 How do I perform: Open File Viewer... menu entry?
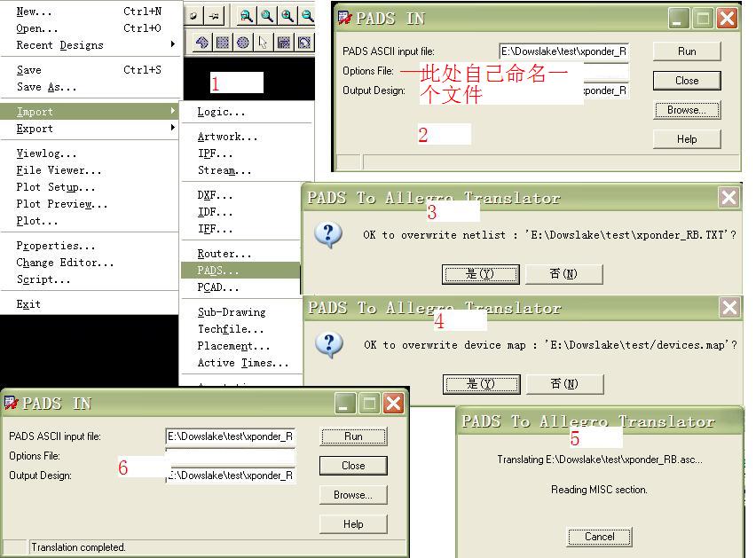pos(91,170)
